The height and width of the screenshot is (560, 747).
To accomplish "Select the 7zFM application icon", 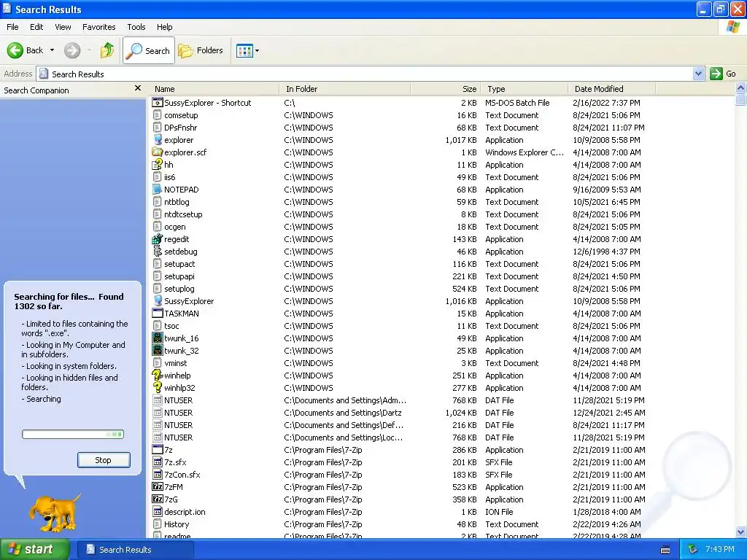I will [x=158, y=486].
